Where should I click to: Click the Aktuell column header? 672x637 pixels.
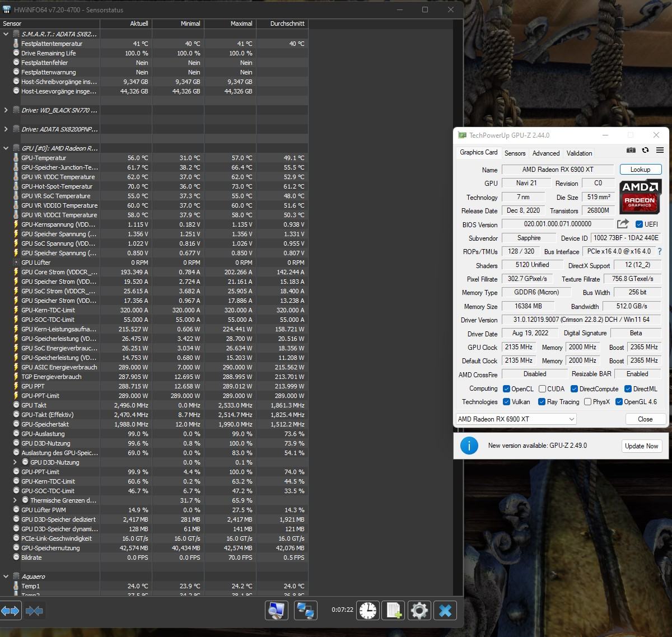point(126,24)
